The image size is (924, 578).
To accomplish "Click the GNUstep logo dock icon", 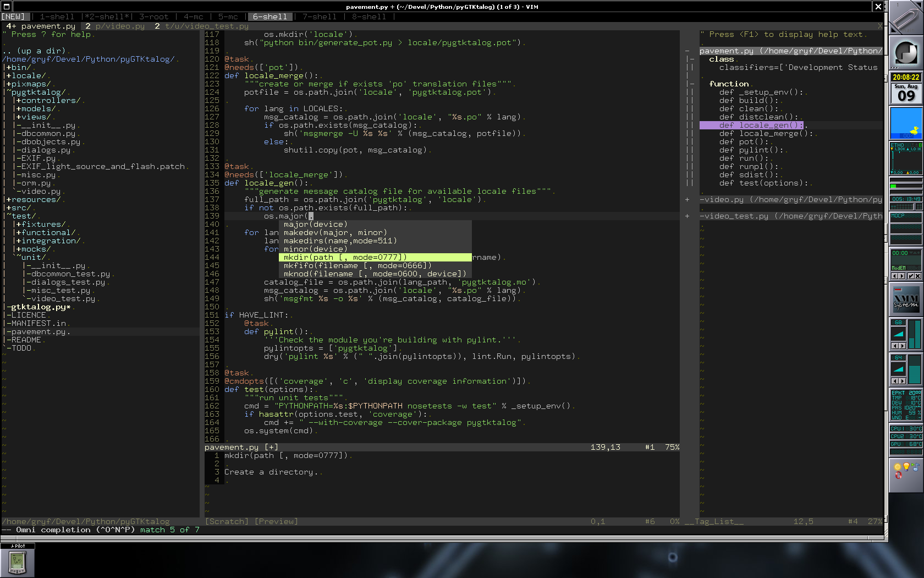I will click(x=906, y=53).
